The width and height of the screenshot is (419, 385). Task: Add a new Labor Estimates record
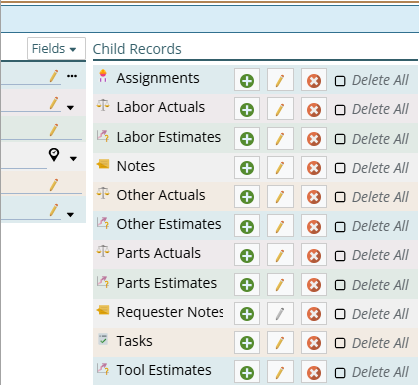pos(247,138)
